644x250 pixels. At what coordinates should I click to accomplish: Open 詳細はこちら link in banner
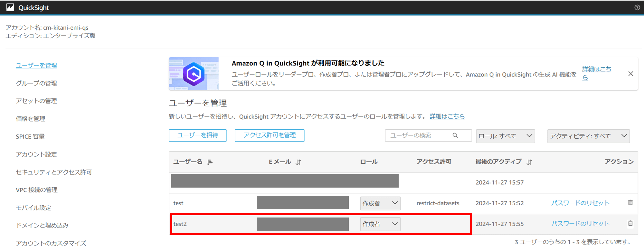pyautogui.click(x=597, y=73)
